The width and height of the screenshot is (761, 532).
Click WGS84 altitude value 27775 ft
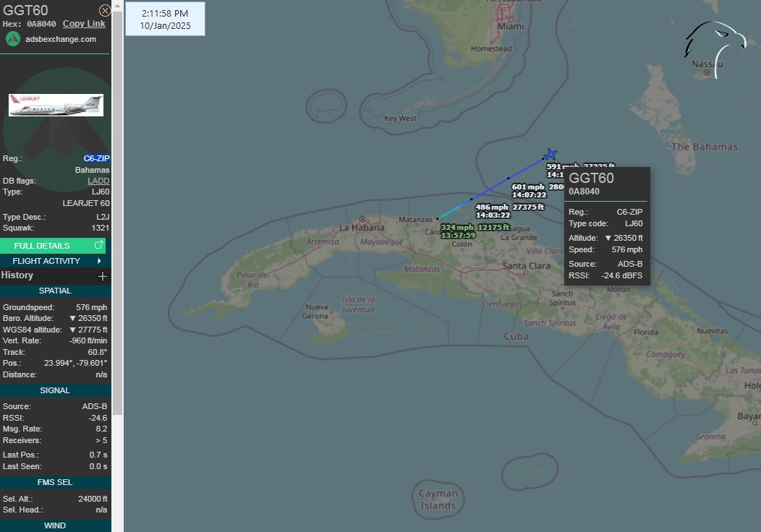pos(88,330)
